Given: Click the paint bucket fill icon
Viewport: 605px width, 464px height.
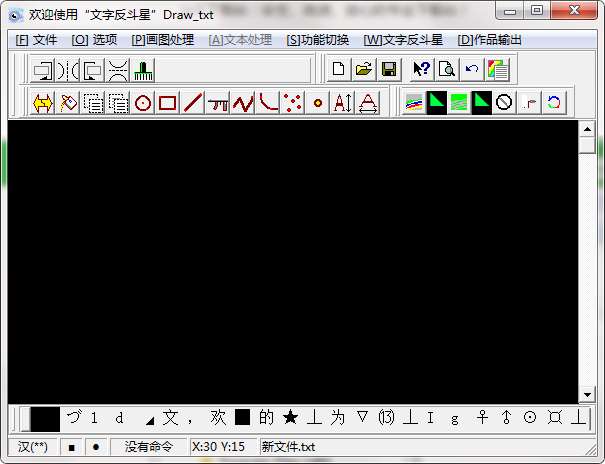Looking at the screenshot, I should pyautogui.click(x=68, y=103).
